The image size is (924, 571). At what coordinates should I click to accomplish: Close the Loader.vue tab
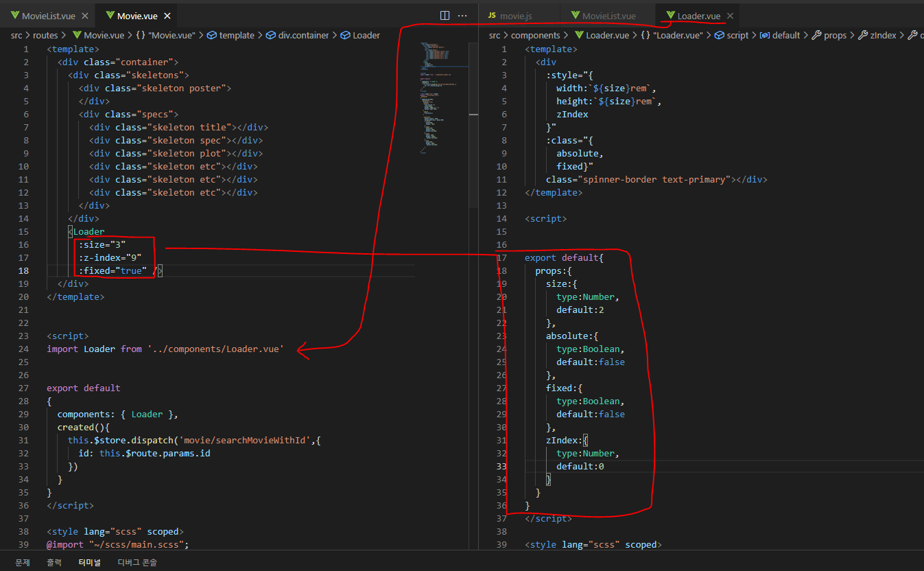coord(730,15)
